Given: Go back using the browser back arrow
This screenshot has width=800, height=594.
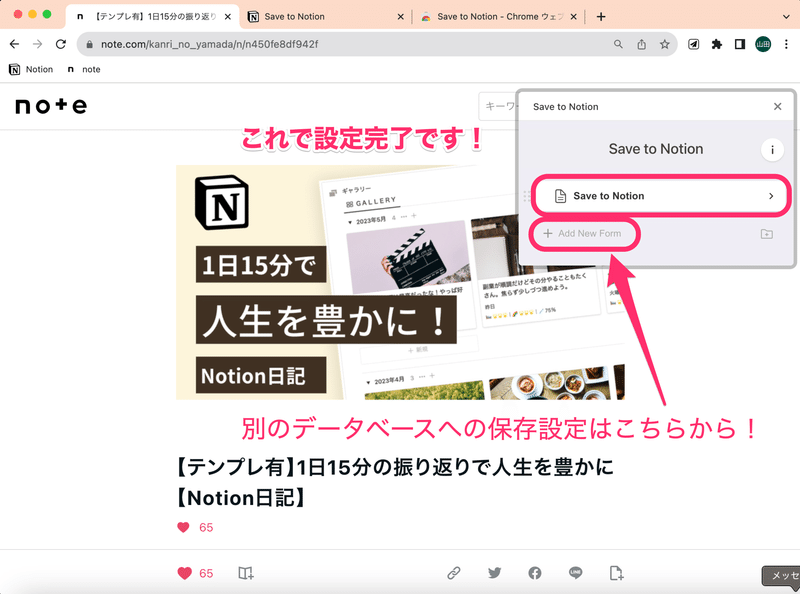Looking at the screenshot, I should (x=14, y=44).
